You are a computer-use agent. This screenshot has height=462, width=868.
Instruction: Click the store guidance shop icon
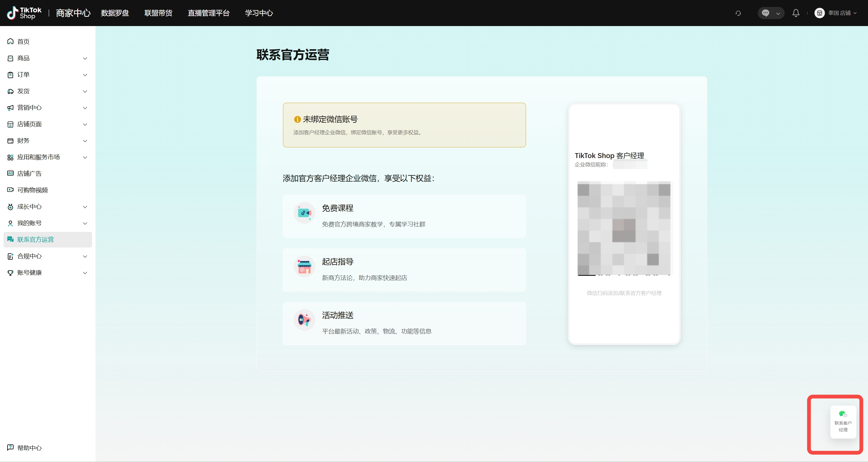click(x=304, y=266)
